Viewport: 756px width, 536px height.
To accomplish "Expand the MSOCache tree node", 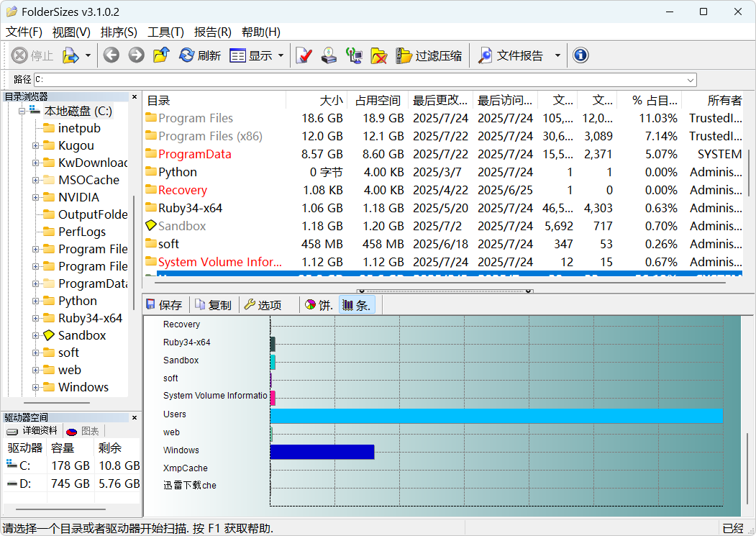I will [x=36, y=181].
